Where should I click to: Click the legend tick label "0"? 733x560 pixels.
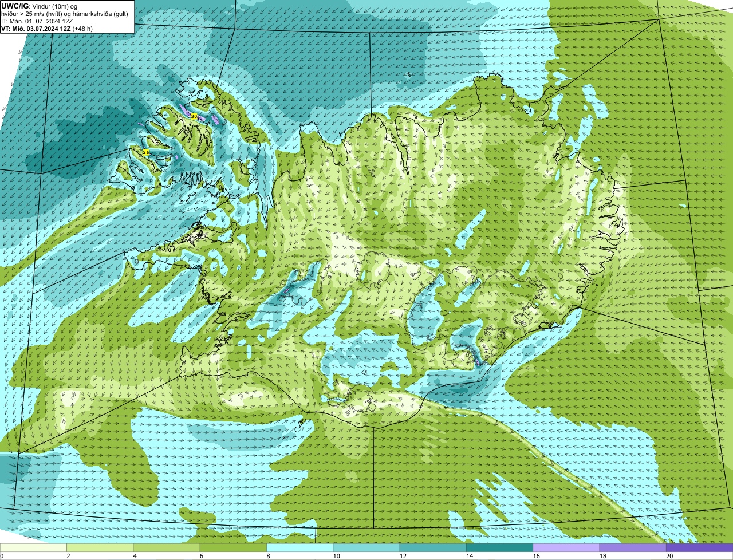(2, 556)
